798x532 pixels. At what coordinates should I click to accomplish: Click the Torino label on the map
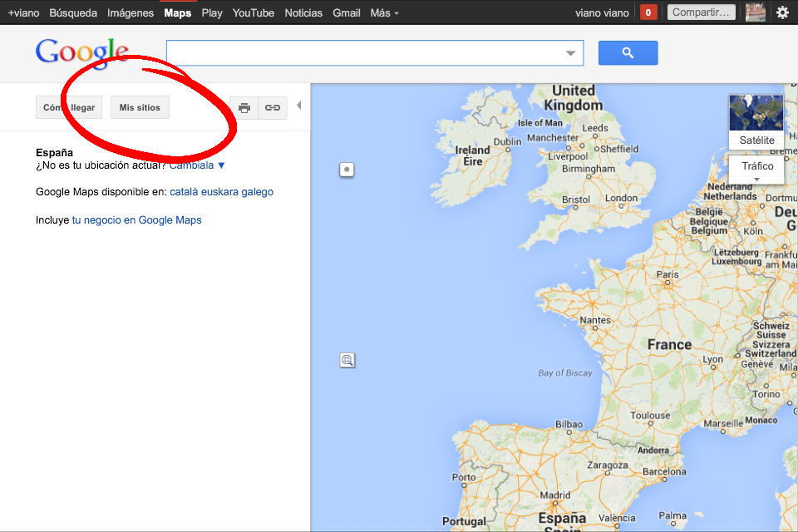pyautogui.click(x=766, y=394)
